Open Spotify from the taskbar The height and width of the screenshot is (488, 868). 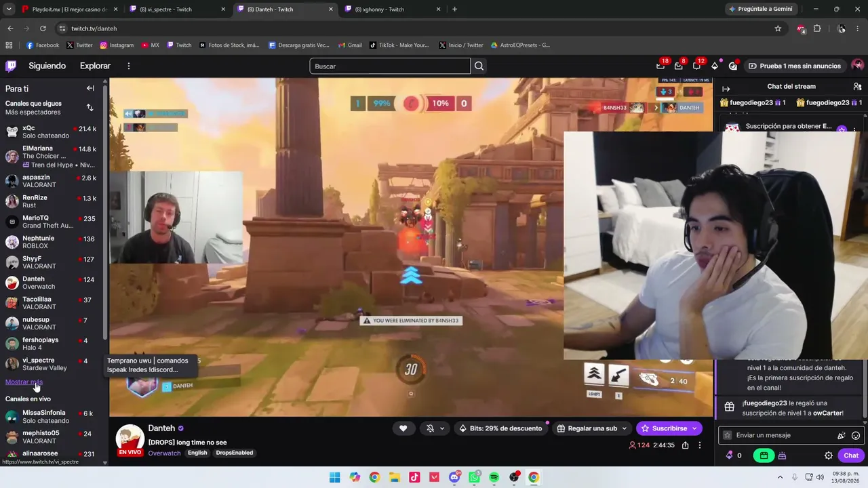(x=494, y=477)
